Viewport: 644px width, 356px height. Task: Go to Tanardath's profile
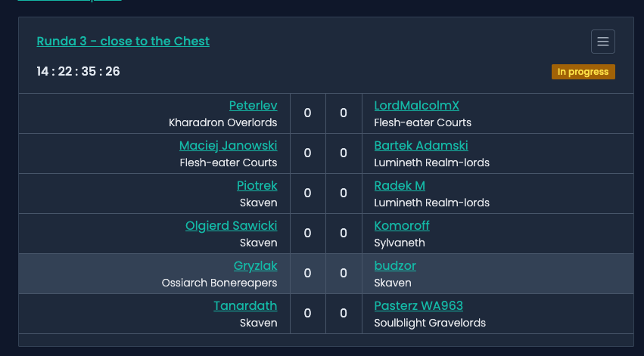pyautogui.click(x=245, y=305)
